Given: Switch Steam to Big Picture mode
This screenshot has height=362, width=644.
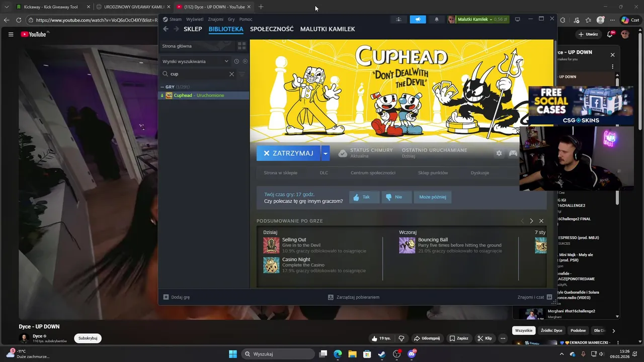Looking at the screenshot, I should pos(517,19).
